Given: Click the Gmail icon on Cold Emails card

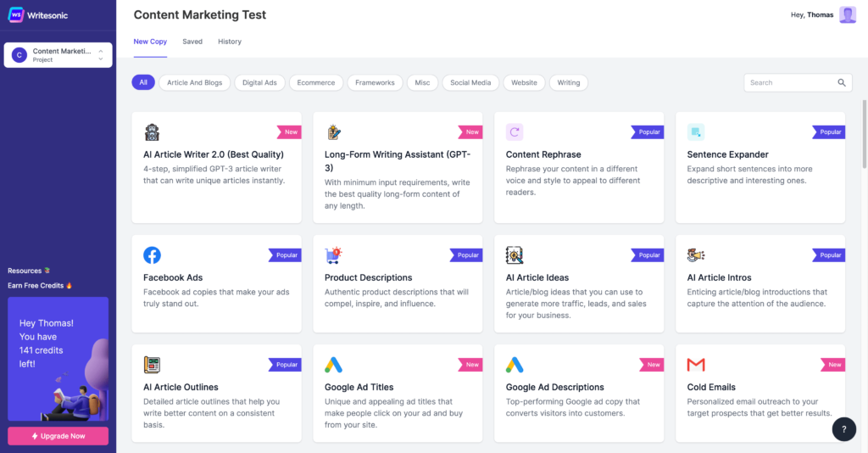Looking at the screenshot, I should (x=696, y=365).
